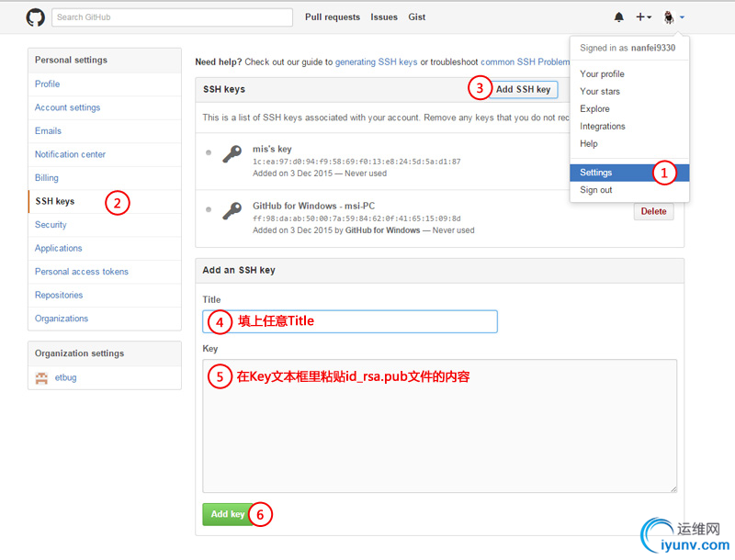Image resolution: width=735 pixels, height=560 pixels.
Task: Follow common SSH Problems link
Action: click(525, 62)
